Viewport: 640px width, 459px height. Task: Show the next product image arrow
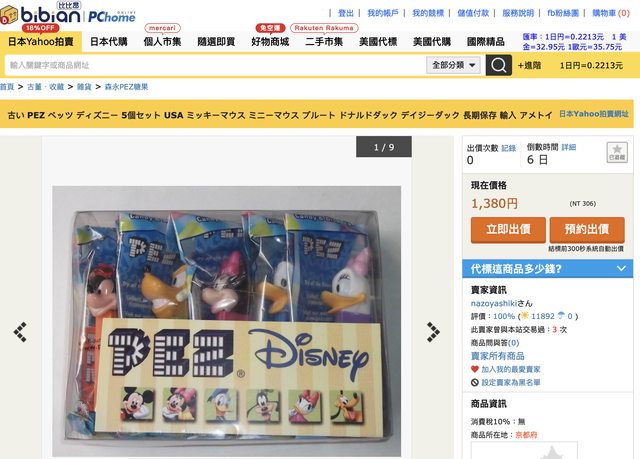pos(433,331)
